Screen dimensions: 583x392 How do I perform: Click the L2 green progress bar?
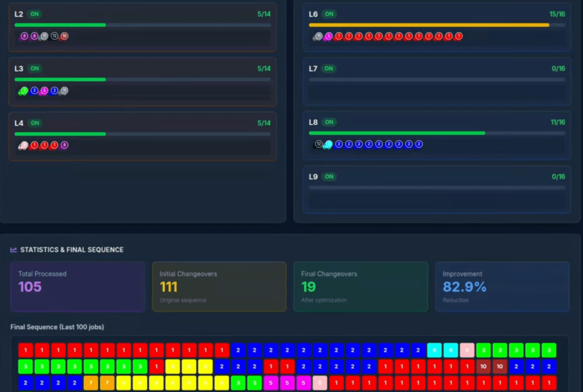60,25
